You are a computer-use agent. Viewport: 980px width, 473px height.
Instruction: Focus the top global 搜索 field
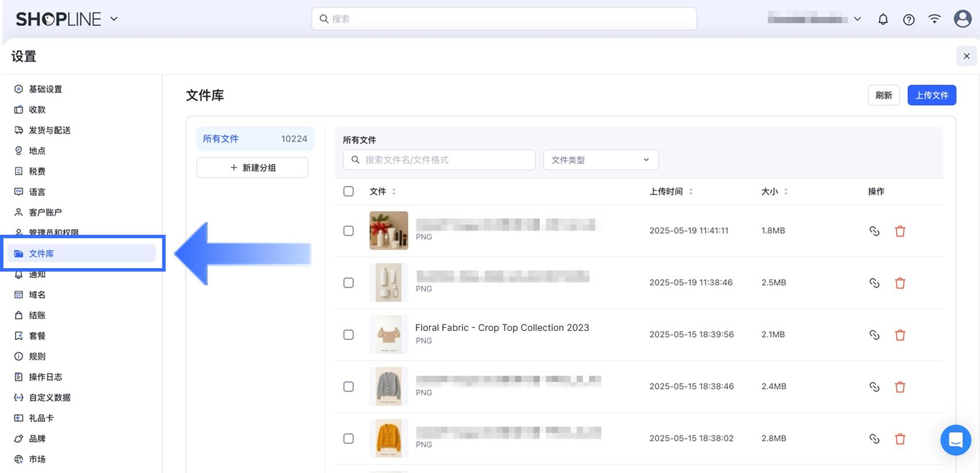504,19
